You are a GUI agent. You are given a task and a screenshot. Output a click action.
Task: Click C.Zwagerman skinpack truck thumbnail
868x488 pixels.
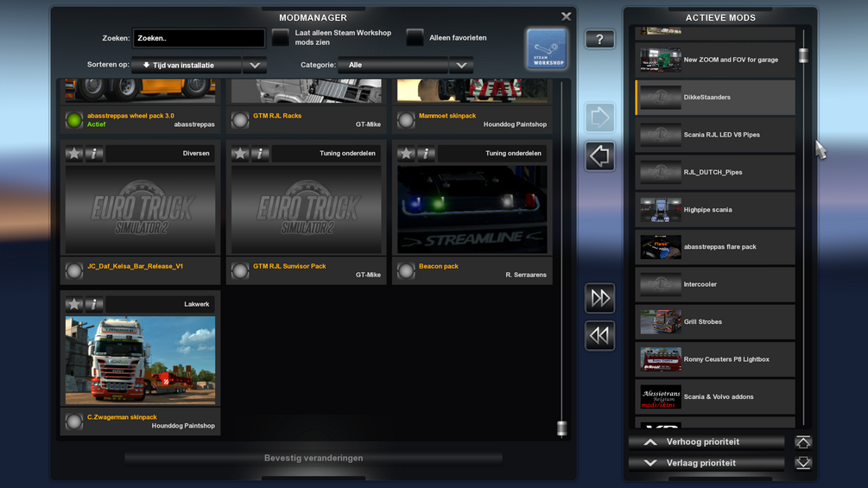coord(140,360)
